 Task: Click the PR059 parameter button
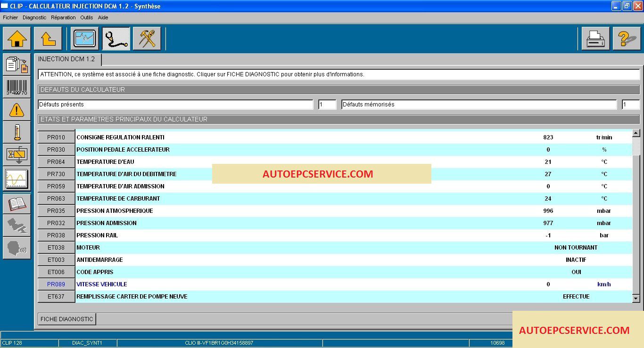[56, 186]
